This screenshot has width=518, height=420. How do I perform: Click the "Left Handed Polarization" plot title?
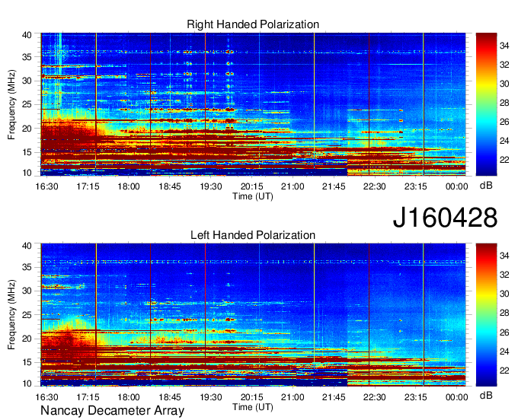pyautogui.click(x=253, y=235)
